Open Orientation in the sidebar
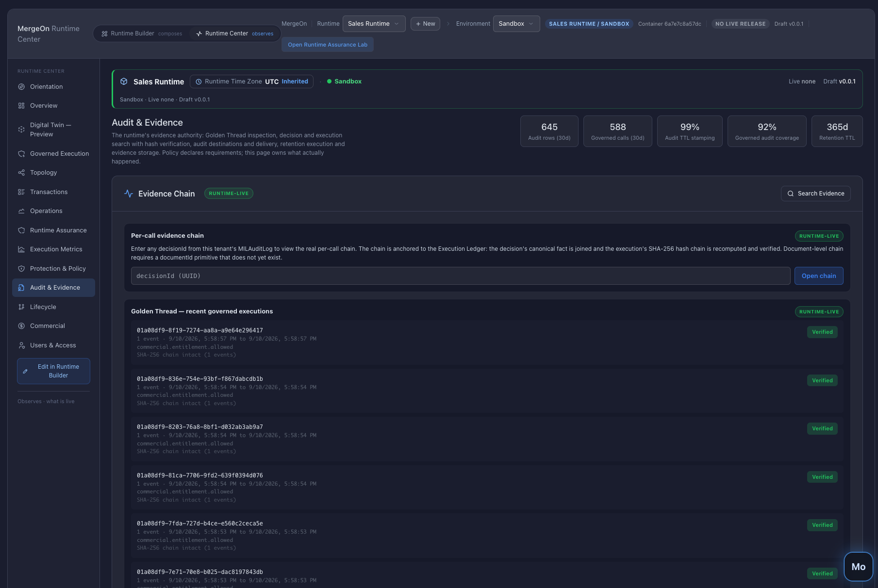878x588 pixels. 53,87
